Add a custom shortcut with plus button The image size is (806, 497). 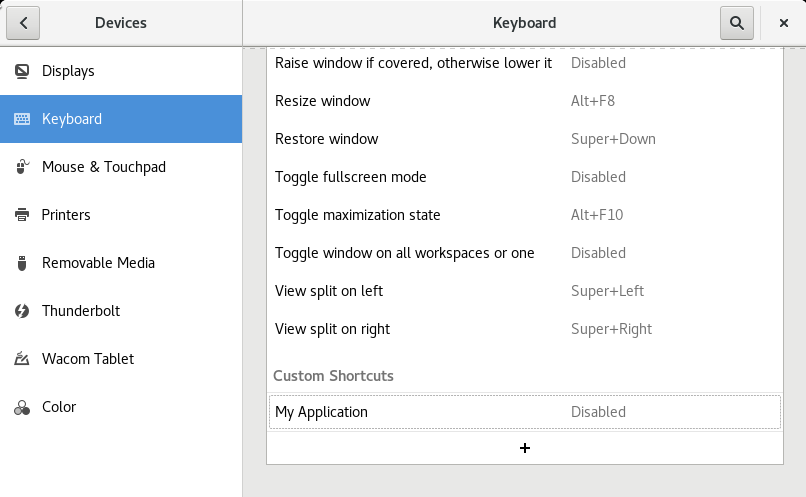pyautogui.click(x=525, y=448)
